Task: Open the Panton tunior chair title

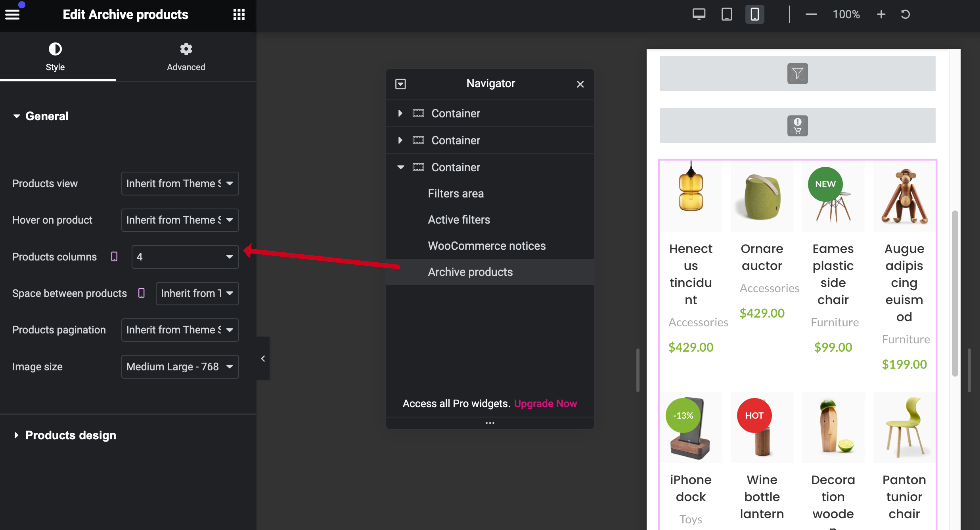Action: tap(904, 497)
